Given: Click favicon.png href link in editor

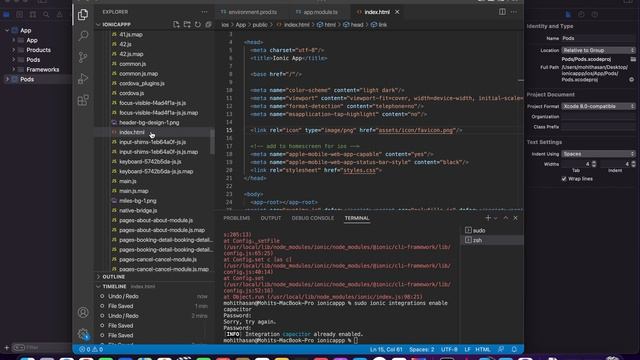Looking at the screenshot, I should coord(416,130).
